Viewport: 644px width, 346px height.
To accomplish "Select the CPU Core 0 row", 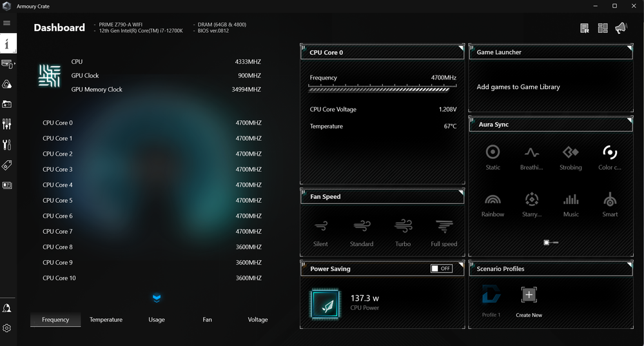I will click(x=152, y=123).
